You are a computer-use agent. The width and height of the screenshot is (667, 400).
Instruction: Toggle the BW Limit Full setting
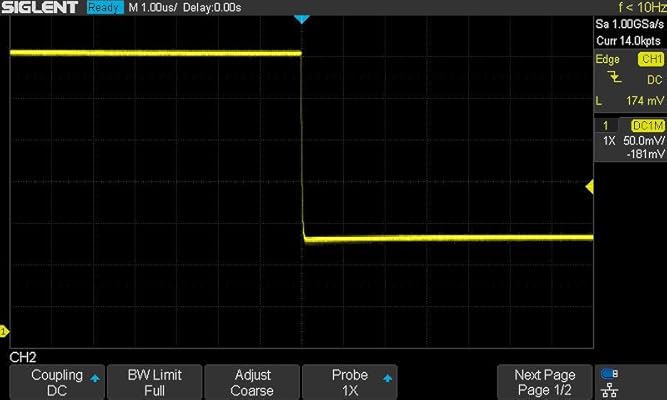click(x=154, y=382)
